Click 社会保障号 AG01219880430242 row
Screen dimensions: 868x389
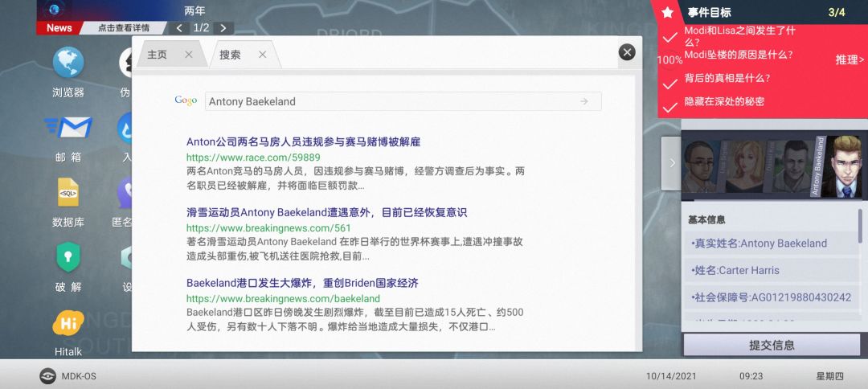coord(771,297)
